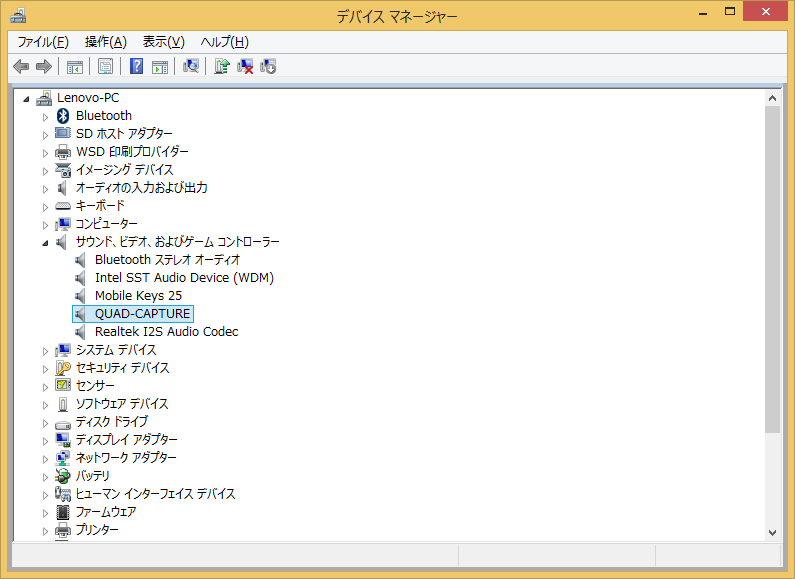Expand the プリンター category

[x=45, y=531]
